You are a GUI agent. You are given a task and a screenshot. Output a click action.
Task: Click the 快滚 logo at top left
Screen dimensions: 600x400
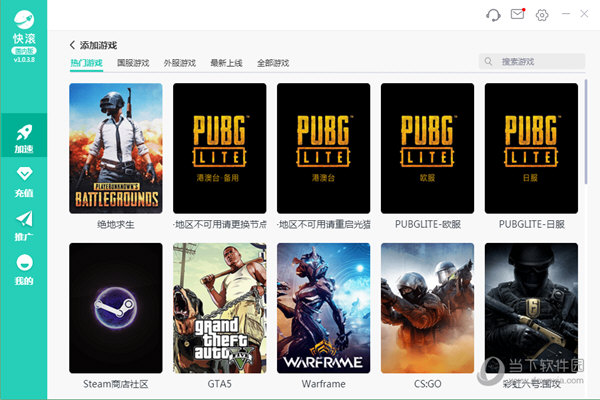(x=24, y=21)
